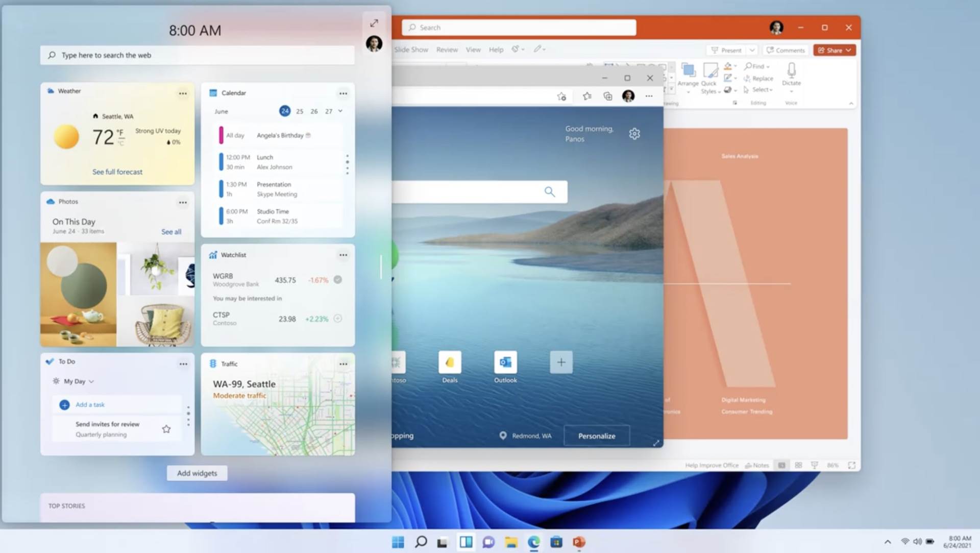Use the Select tool in the Editing group
Screen dimensions: 980x553
[x=759, y=89]
